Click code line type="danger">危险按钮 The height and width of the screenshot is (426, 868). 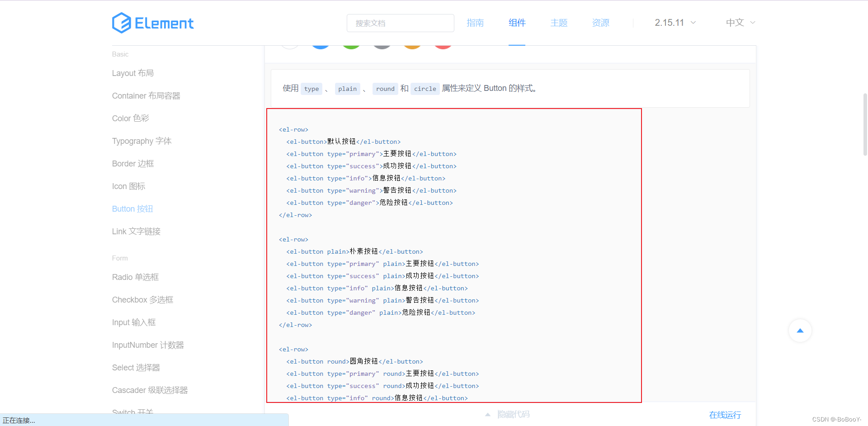point(370,203)
